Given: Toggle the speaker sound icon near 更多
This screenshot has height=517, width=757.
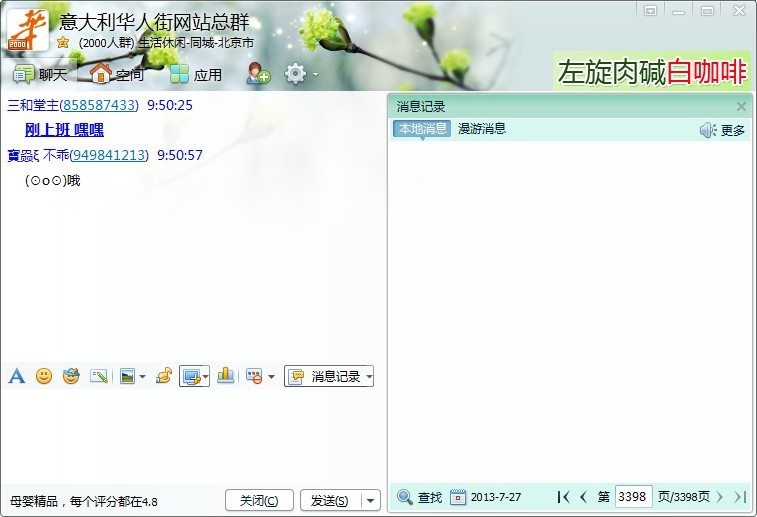Looking at the screenshot, I should (x=708, y=130).
